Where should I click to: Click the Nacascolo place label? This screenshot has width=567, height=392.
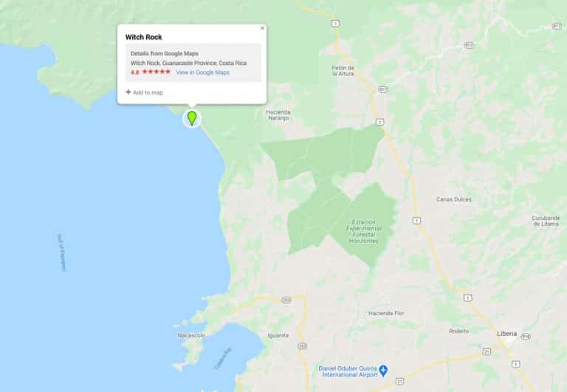191,335
